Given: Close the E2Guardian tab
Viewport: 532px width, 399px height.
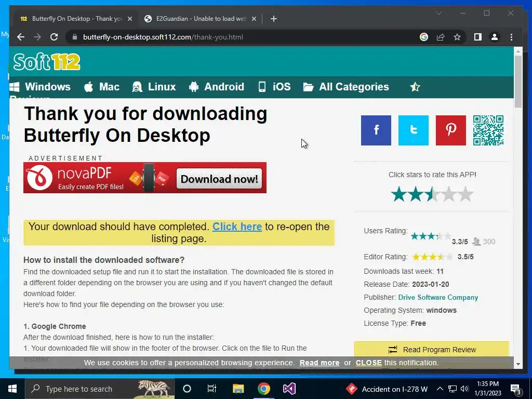Looking at the screenshot, I should coord(254,19).
